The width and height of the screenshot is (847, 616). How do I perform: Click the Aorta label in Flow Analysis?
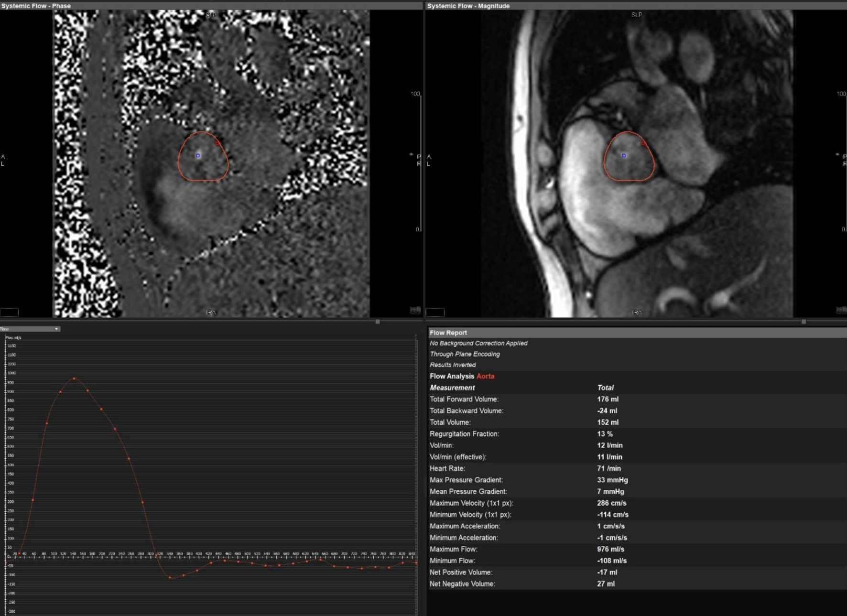tap(485, 376)
